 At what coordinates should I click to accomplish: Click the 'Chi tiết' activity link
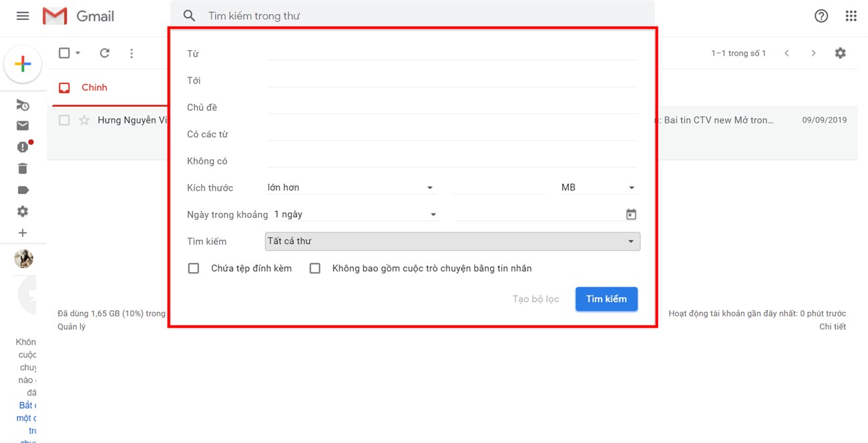click(x=833, y=327)
